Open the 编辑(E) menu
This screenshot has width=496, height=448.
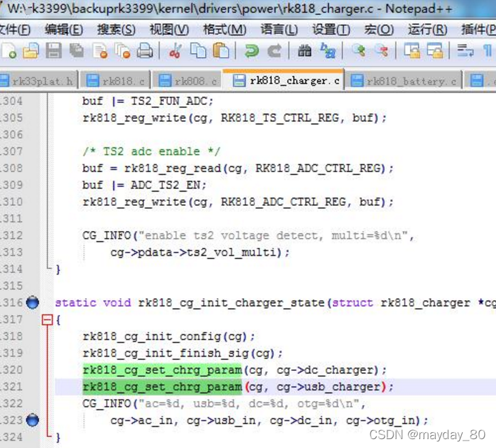(63, 30)
